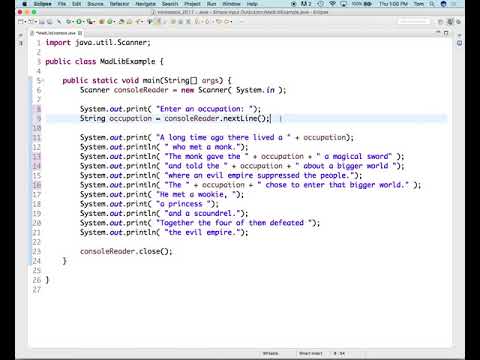
Task: Close the MadLibExample.java editor tab
Action: pyautogui.click(x=80, y=33)
